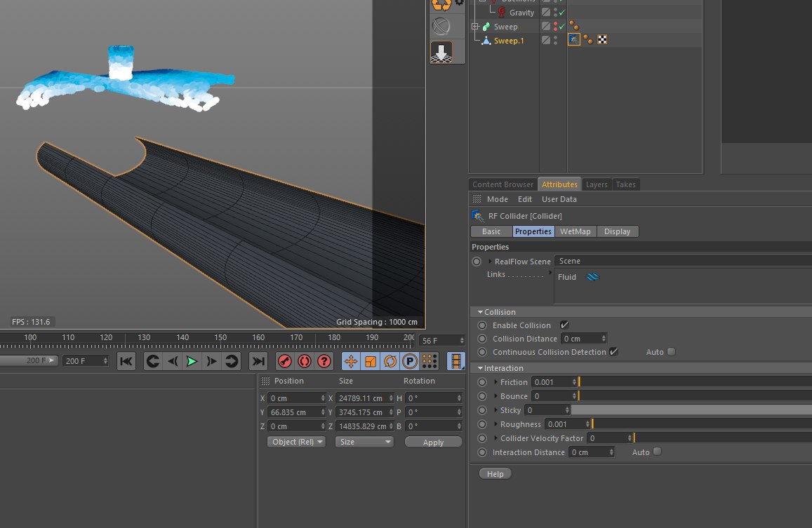Open the Mode menu

coord(497,199)
